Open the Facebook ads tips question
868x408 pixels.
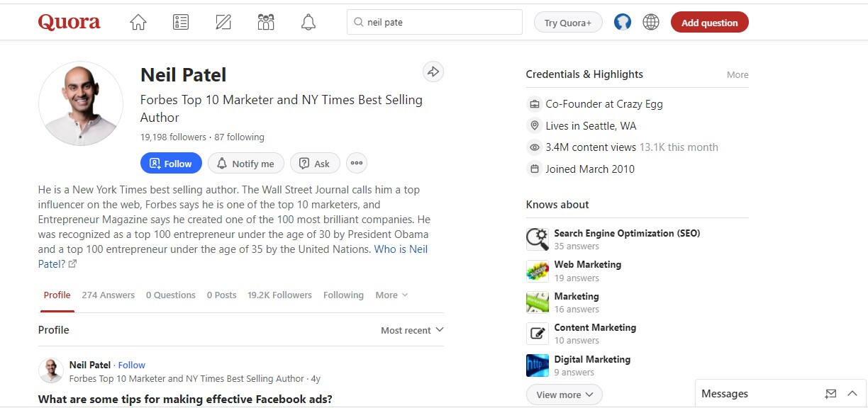coord(185,399)
